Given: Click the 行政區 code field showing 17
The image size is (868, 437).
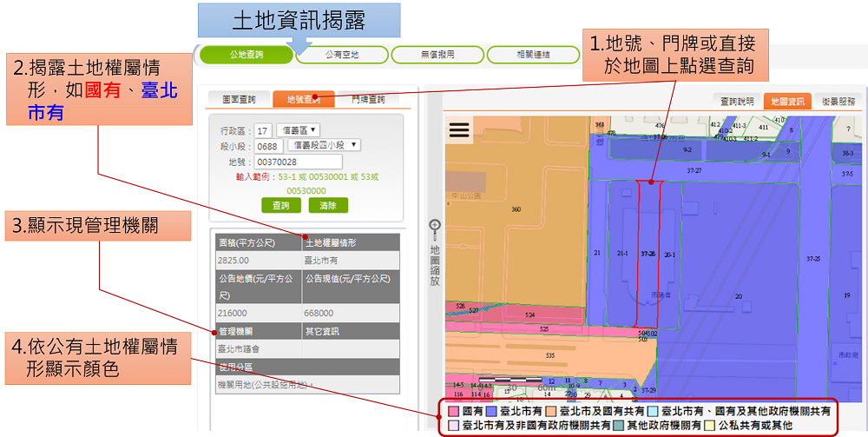Looking at the screenshot, I should (264, 130).
